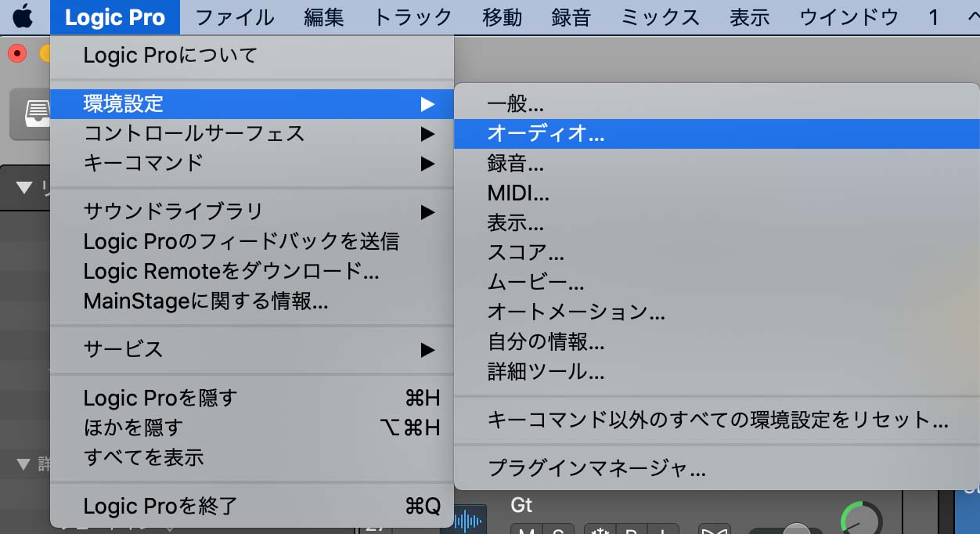Choose すべてを表示
980x534 pixels.
tap(252, 457)
